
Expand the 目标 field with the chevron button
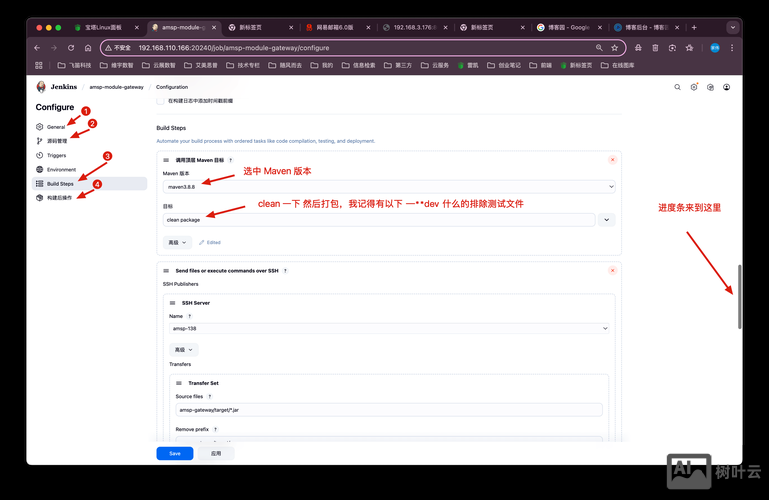tap(606, 219)
